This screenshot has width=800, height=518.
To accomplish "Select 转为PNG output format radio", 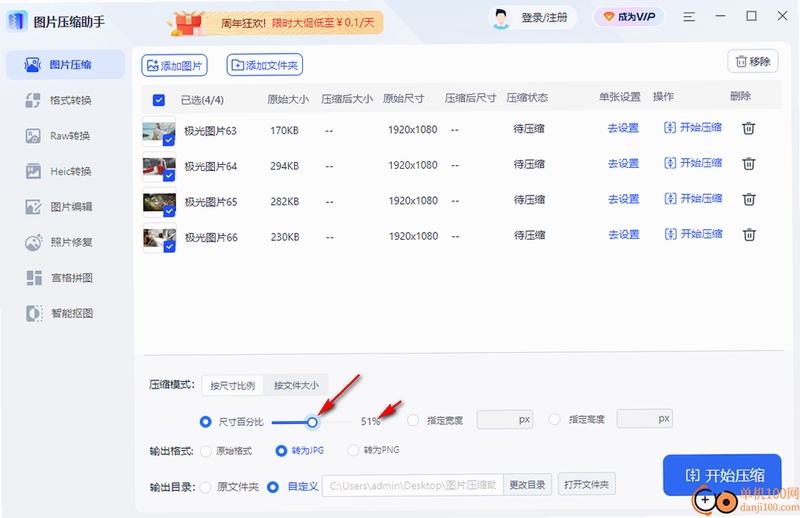I will (x=353, y=450).
